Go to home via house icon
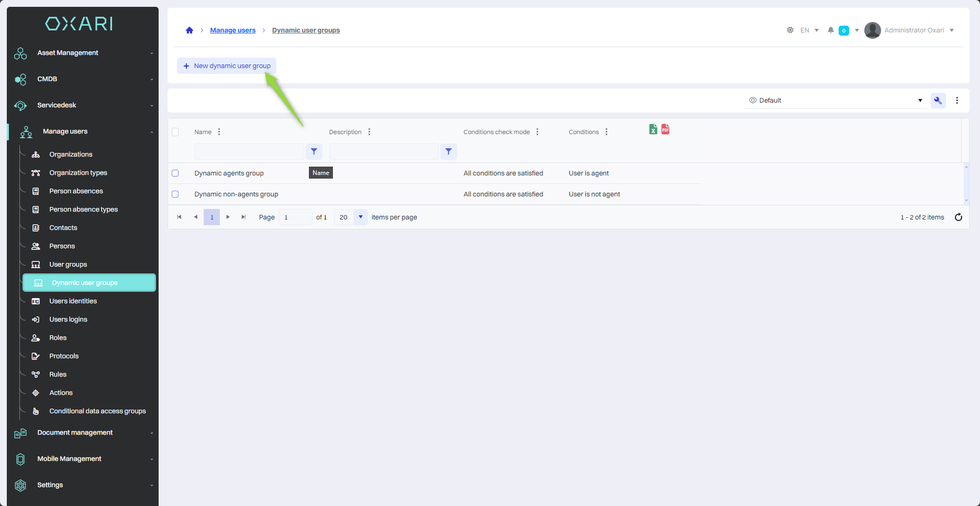The image size is (980, 506). 190,30
